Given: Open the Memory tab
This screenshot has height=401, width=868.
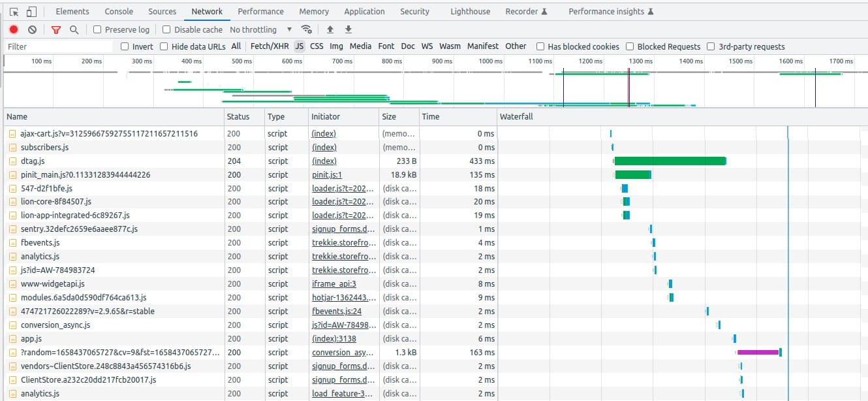Looking at the screenshot, I should pos(314,12).
